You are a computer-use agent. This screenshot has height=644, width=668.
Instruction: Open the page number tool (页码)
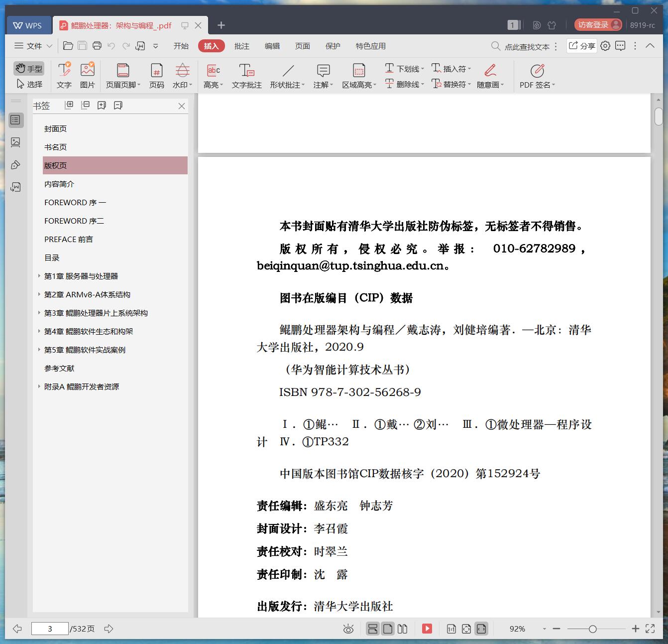(x=157, y=76)
